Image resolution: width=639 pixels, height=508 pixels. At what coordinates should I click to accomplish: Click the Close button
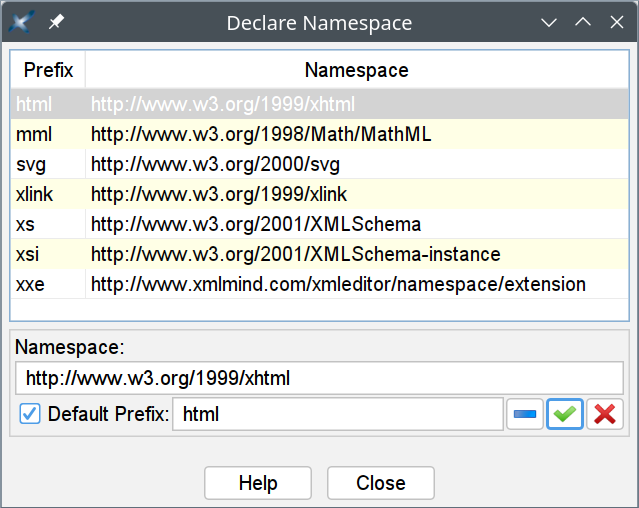tap(381, 483)
